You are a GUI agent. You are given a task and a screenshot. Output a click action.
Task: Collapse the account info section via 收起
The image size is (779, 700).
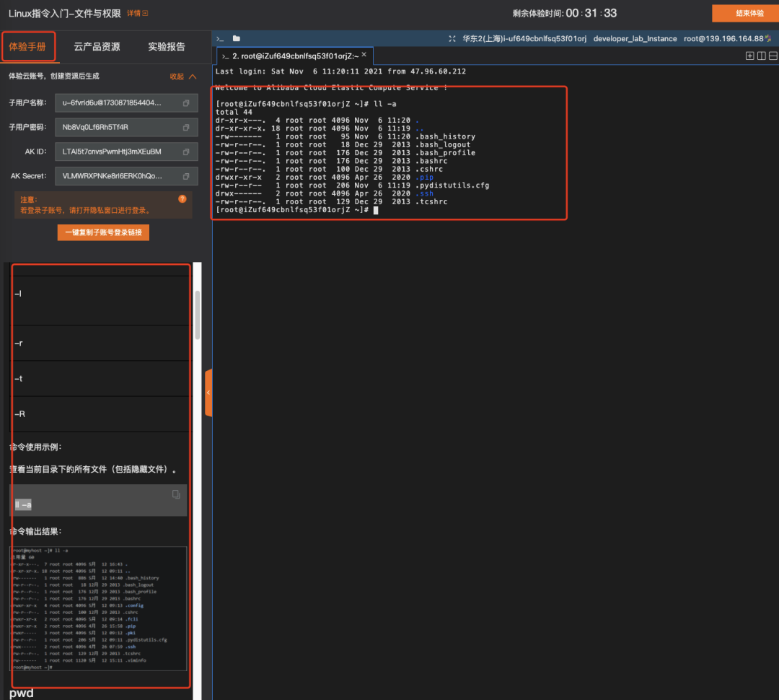pos(182,76)
